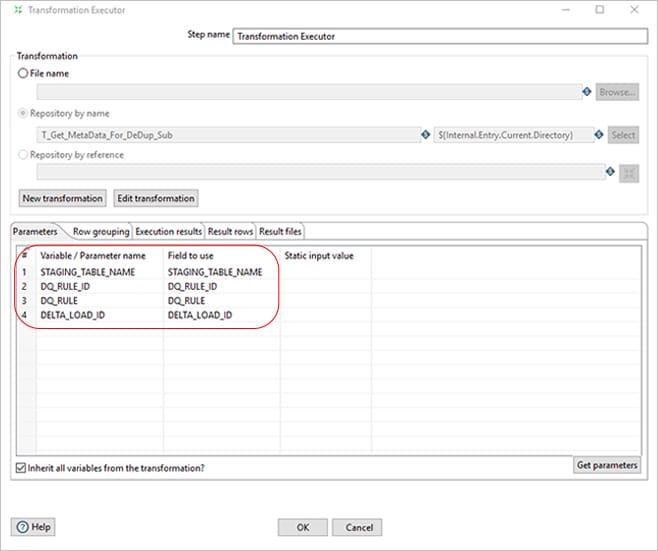The image size is (658, 551).
Task: Open the Result rows tab
Action: (230, 231)
